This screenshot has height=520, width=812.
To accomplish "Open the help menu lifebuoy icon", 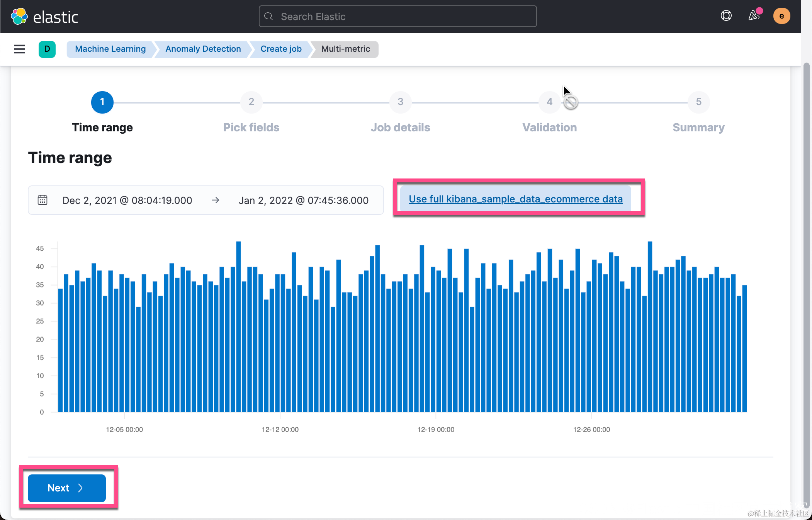I will pyautogui.click(x=726, y=16).
